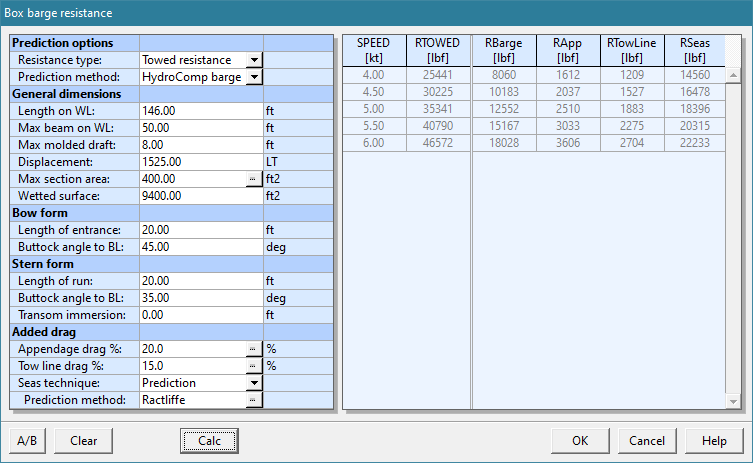753x463 pixels.
Task: Click the scroll down arrow in results table
Action: pyautogui.click(x=733, y=402)
